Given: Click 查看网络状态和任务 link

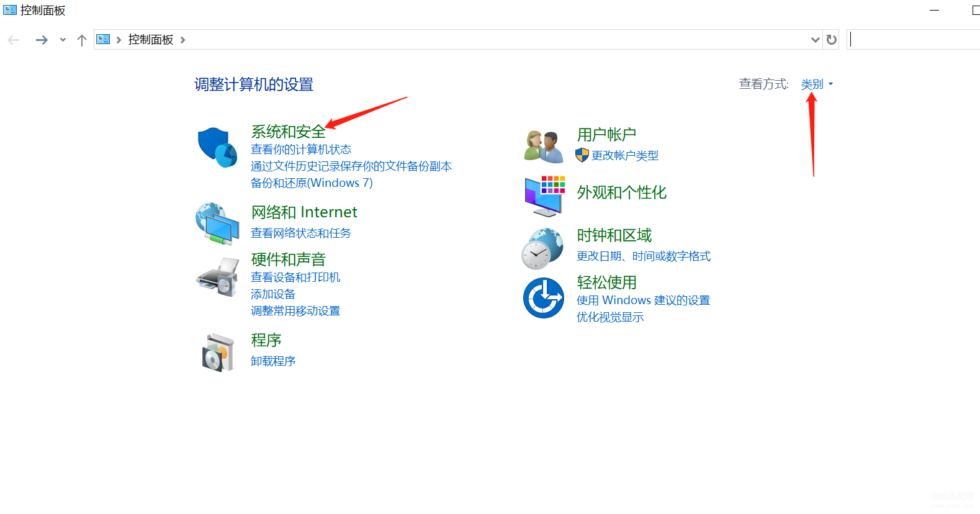Looking at the screenshot, I should [x=301, y=233].
